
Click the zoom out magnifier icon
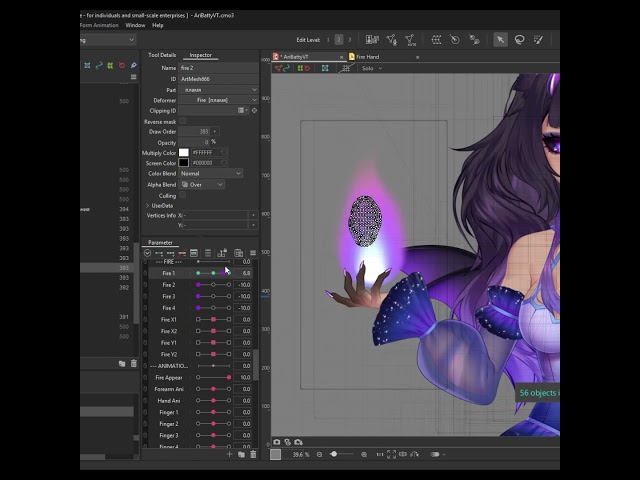point(320,454)
